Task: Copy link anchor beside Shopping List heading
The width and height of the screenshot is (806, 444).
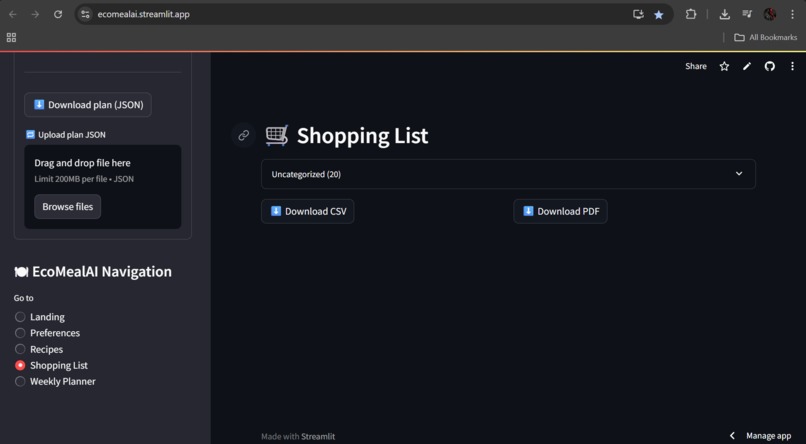Action: click(x=244, y=135)
